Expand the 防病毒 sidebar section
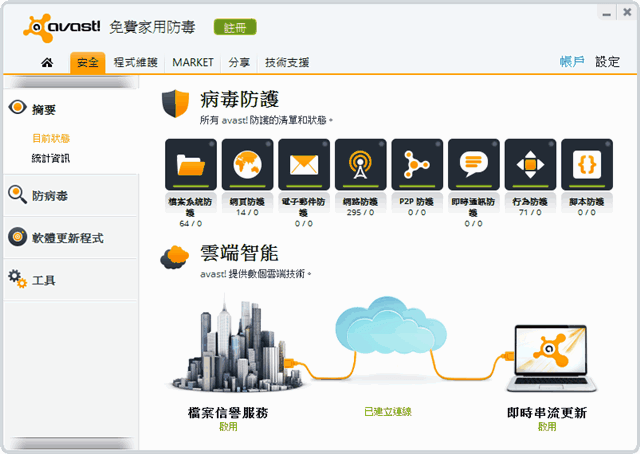640x454 pixels. click(71, 195)
